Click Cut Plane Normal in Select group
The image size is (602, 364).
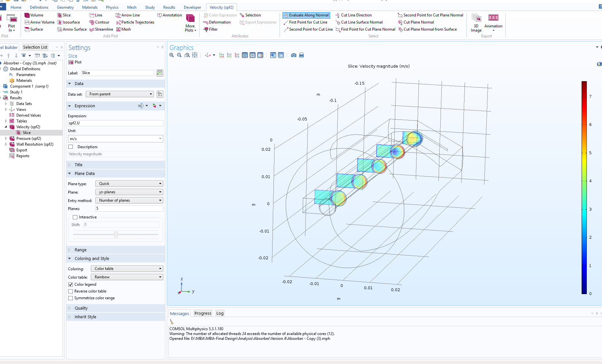coord(418,22)
